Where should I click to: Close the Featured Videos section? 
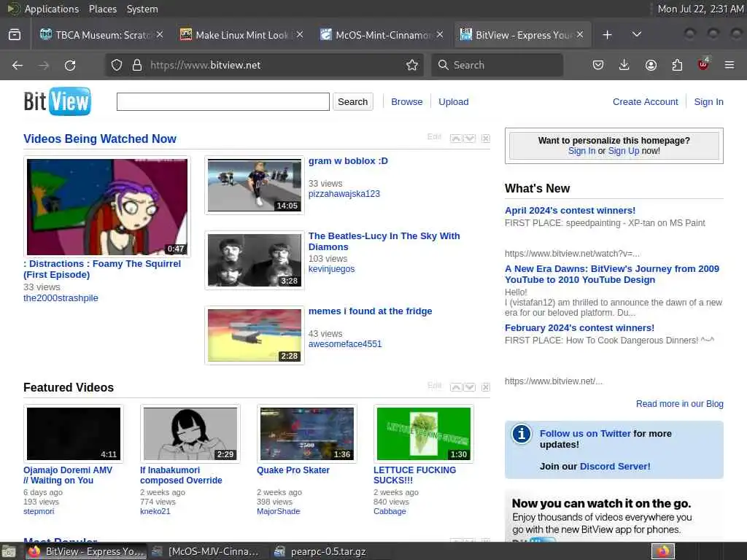(485, 387)
